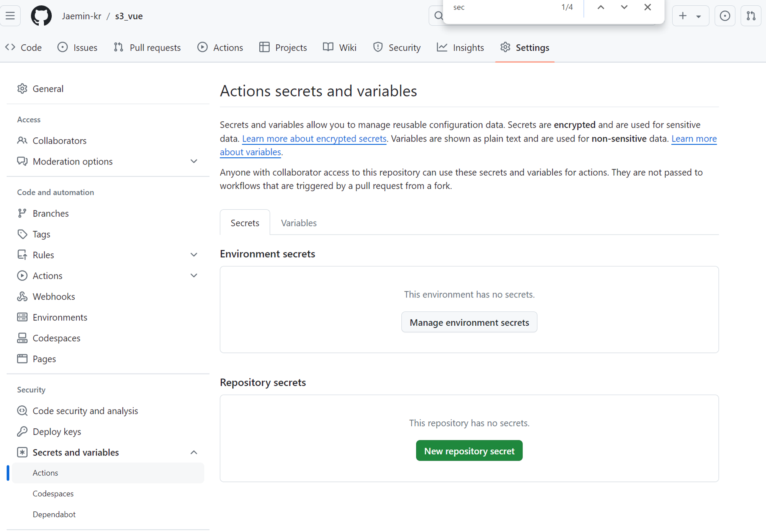
Task: Select Dependabot under Secrets and variables
Action: 54,514
